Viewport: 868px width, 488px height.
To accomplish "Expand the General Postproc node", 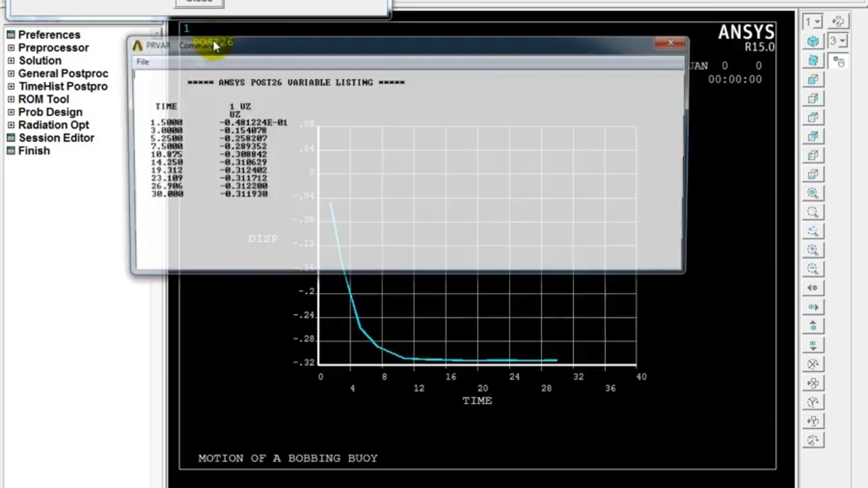I will [x=11, y=74].
